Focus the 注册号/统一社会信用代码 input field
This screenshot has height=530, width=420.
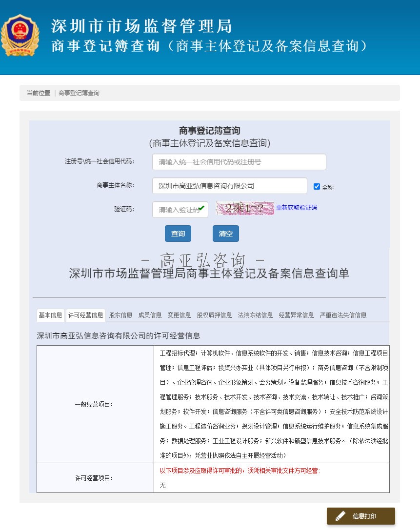(x=239, y=162)
